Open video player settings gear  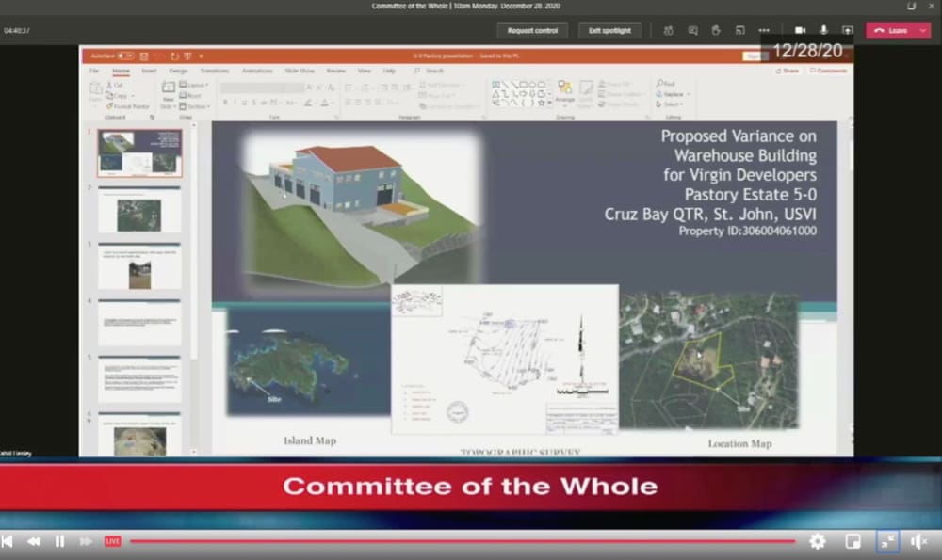pos(817,541)
